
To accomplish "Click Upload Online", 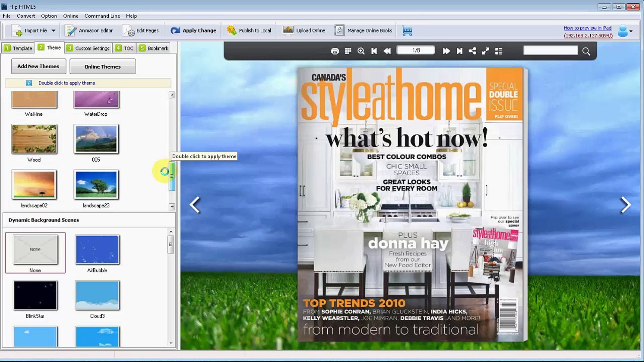I will tap(304, 31).
